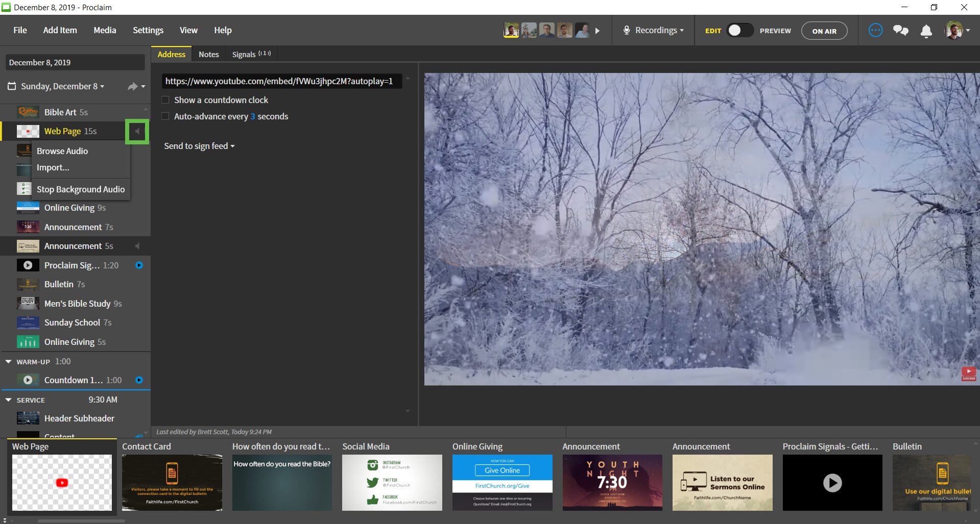
Task: Select the Bulletin slide thumbnail
Action: click(x=931, y=483)
